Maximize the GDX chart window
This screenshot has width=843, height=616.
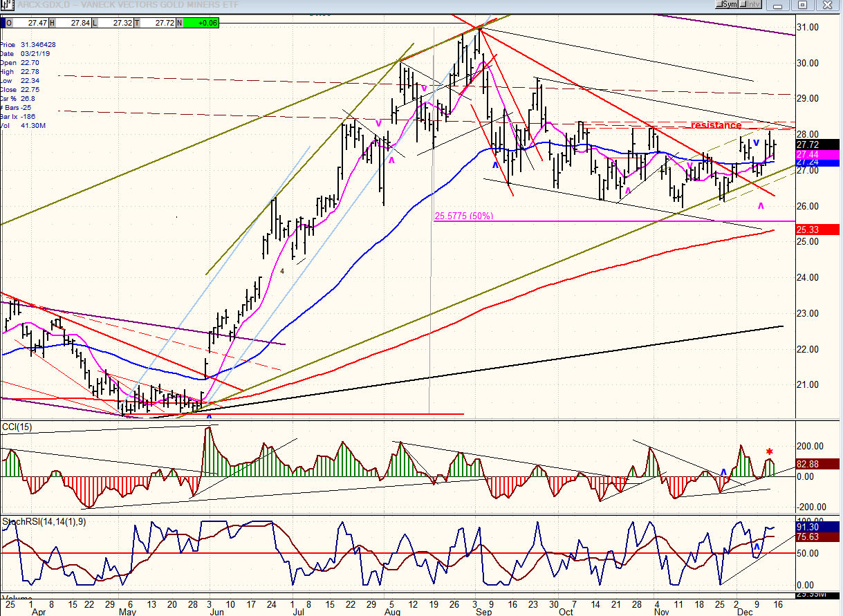pos(803,5)
